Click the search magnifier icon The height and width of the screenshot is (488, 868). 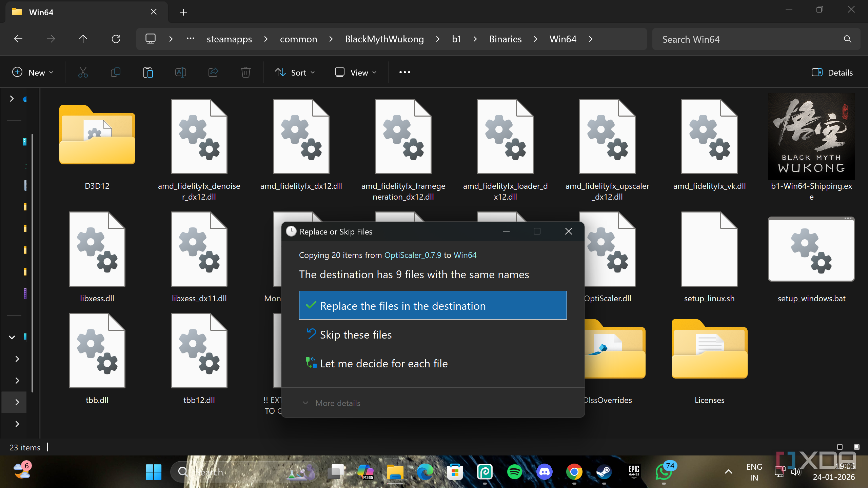pos(847,39)
